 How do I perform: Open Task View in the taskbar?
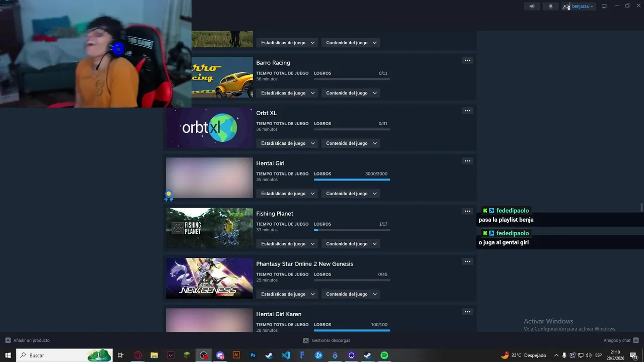coord(121,355)
